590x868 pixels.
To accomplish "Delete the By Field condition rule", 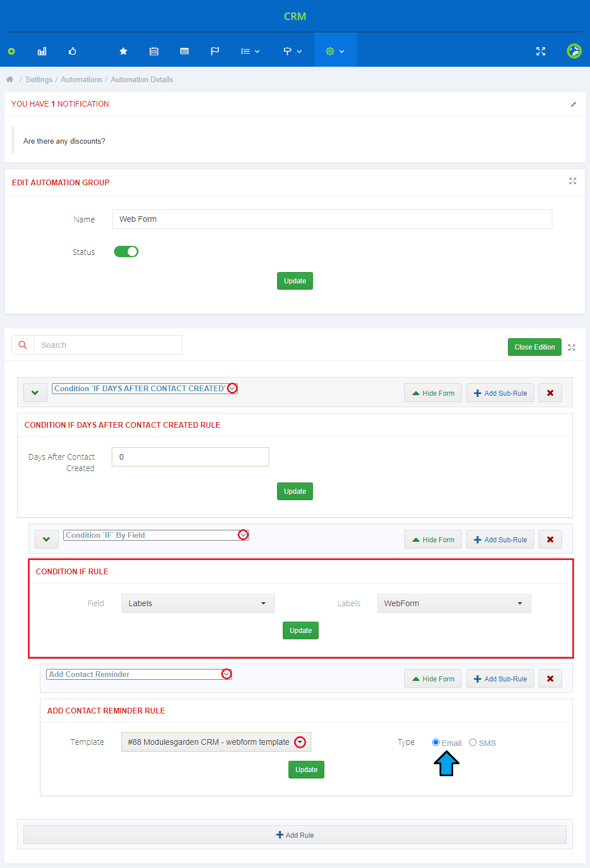I will point(550,540).
